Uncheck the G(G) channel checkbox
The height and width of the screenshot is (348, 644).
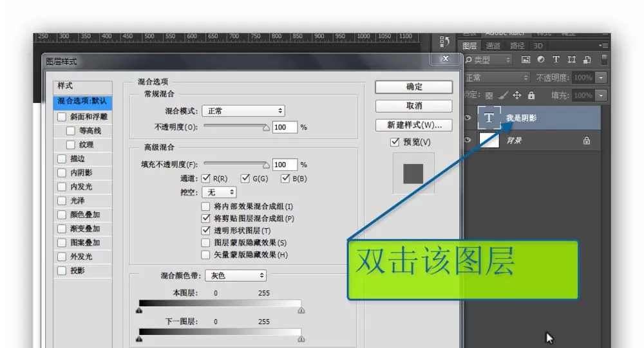coord(245,178)
